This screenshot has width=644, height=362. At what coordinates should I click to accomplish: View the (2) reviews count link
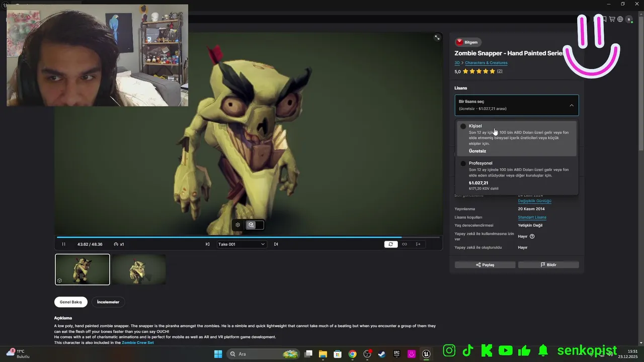point(500,71)
